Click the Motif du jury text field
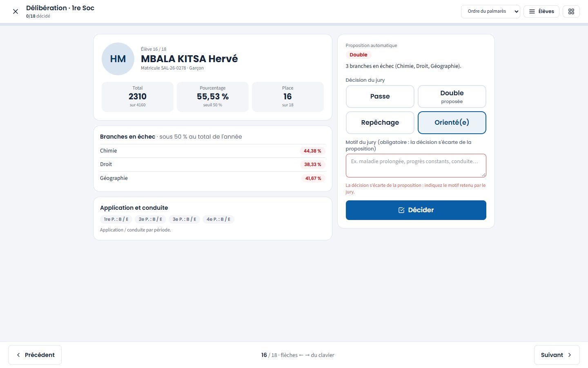588x368 pixels. coord(416,166)
